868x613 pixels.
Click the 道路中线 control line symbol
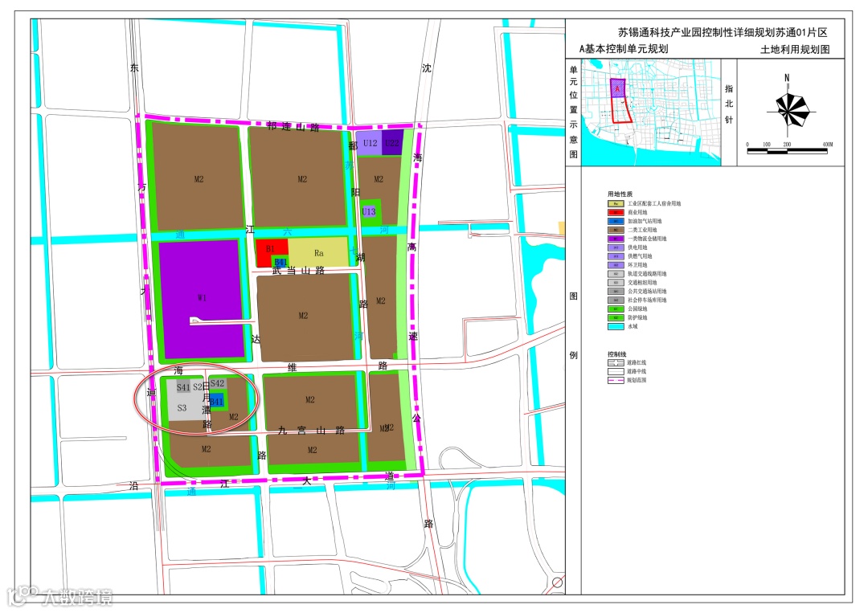click(616, 372)
